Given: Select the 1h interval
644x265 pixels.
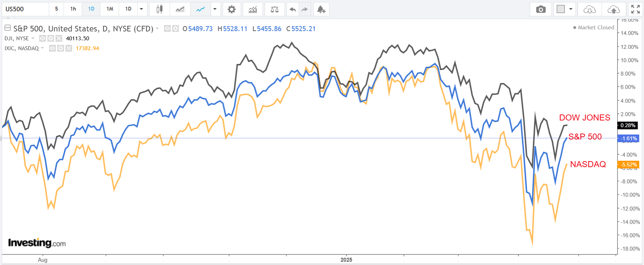Looking at the screenshot, I should pyautogui.click(x=73, y=9).
